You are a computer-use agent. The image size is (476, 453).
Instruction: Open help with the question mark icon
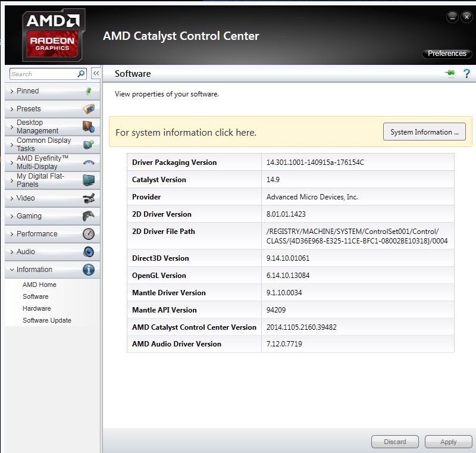click(x=466, y=73)
